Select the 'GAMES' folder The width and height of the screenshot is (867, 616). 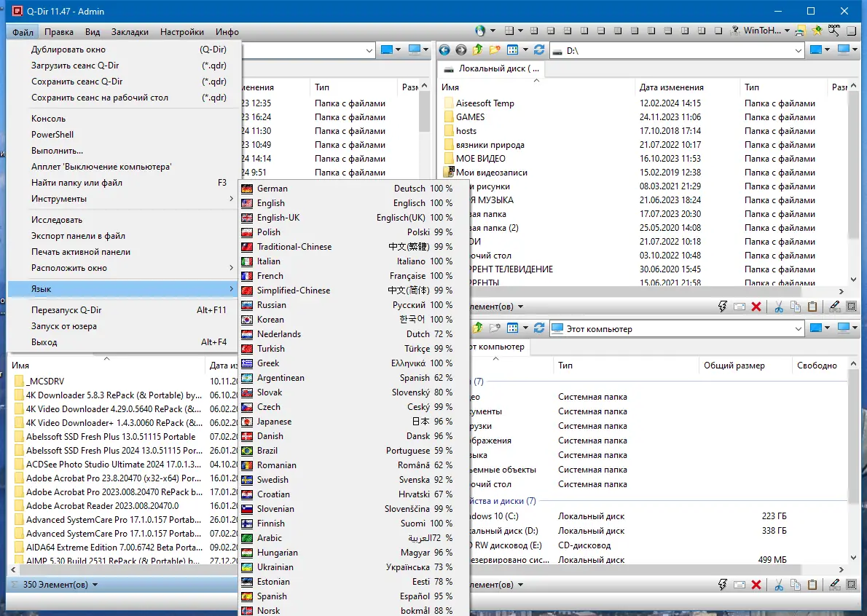(x=470, y=117)
